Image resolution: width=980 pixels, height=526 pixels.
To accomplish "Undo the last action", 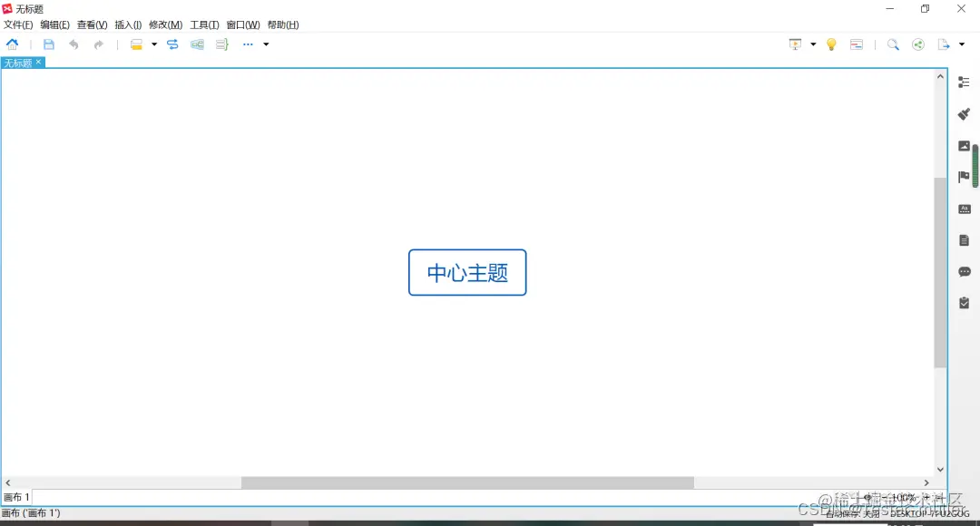I will [73, 44].
